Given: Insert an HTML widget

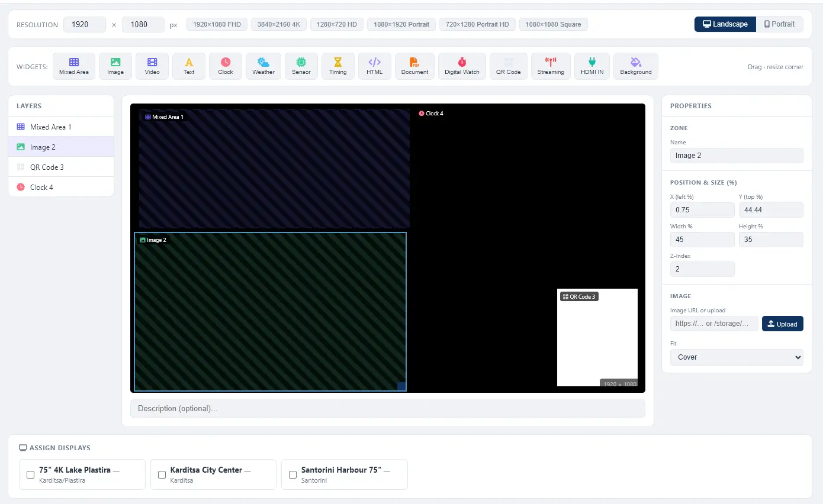Looking at the screenshot, I should pyautogui.click(x=375, y=66).
